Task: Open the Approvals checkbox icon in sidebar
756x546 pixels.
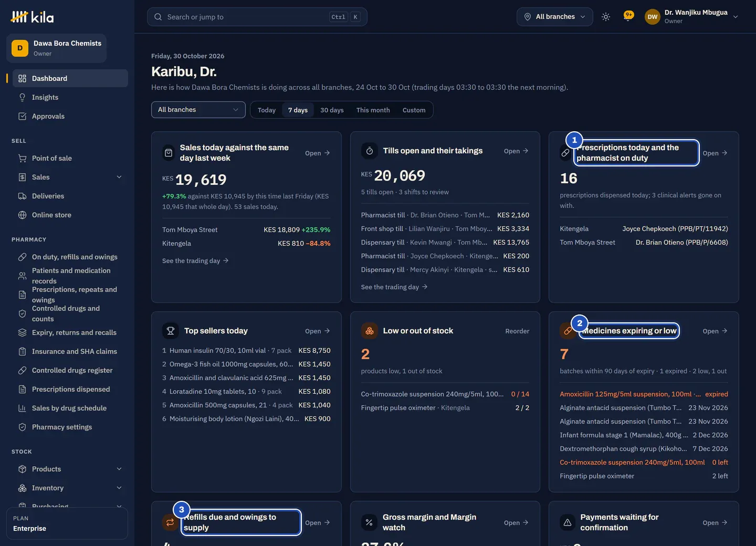Action: 22,116
